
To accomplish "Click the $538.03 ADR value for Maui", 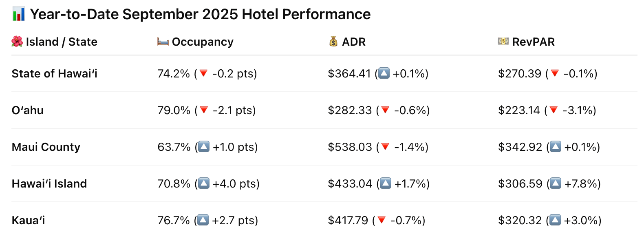I will pyautogui.click(x=350, y=147).
